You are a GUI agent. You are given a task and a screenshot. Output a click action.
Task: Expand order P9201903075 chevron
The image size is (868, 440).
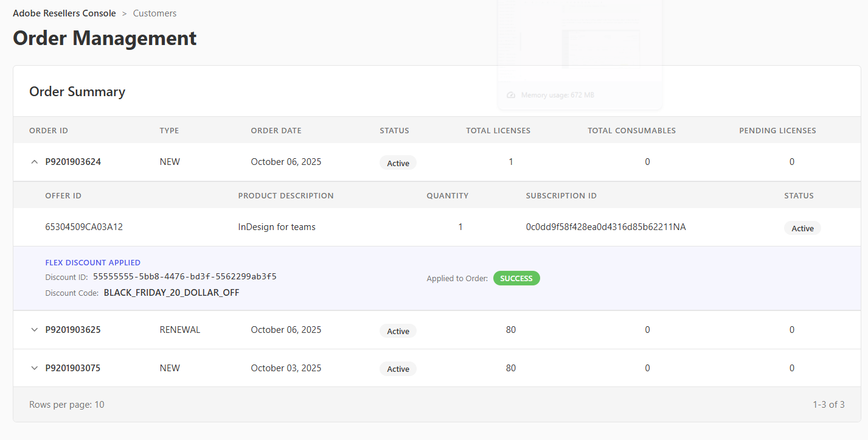point(34,368)
